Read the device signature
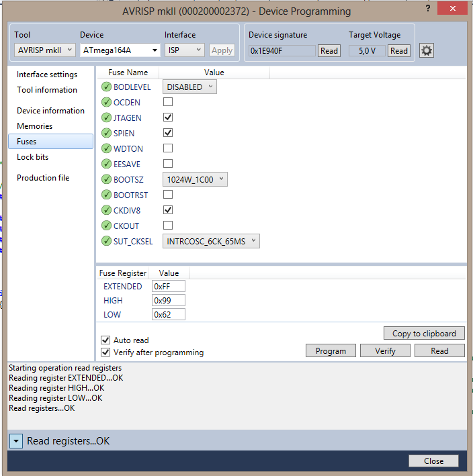The width and height of the screenshot is (473, 476). click(x=329, y=51)
